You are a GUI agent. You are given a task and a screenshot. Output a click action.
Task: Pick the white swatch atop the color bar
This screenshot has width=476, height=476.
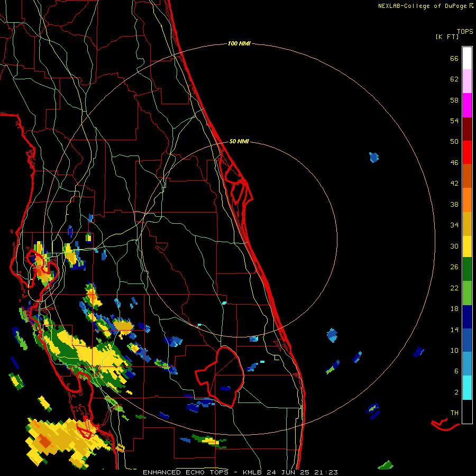[x=467, y=58]
